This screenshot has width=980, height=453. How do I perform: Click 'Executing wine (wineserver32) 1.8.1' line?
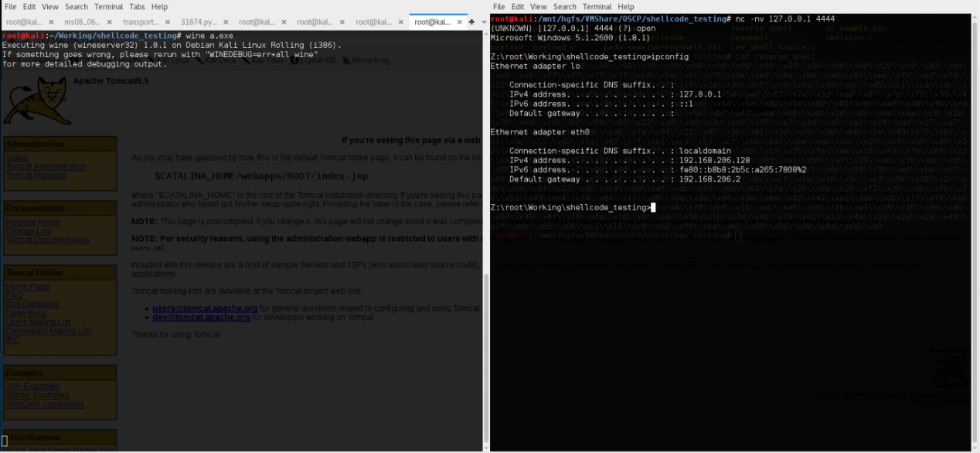point(172,45)
